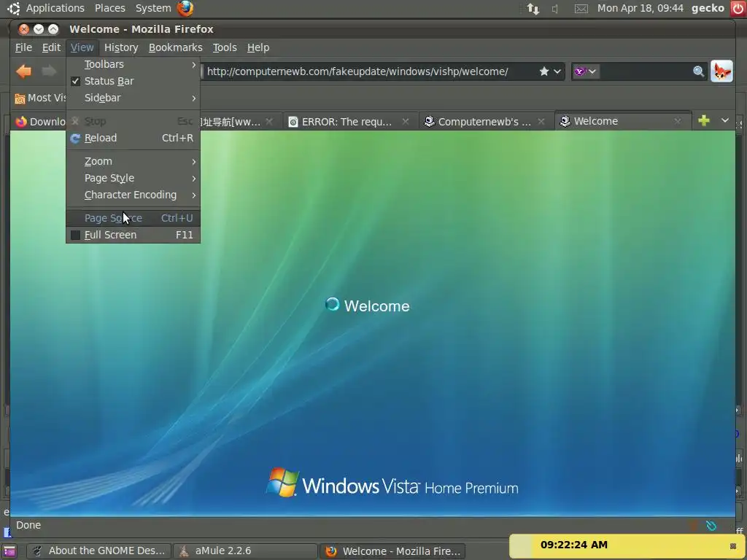Switch to the aMule 2.2.6 taskbar window
Viewport: 747px width, 560px height.
(245, 551)
